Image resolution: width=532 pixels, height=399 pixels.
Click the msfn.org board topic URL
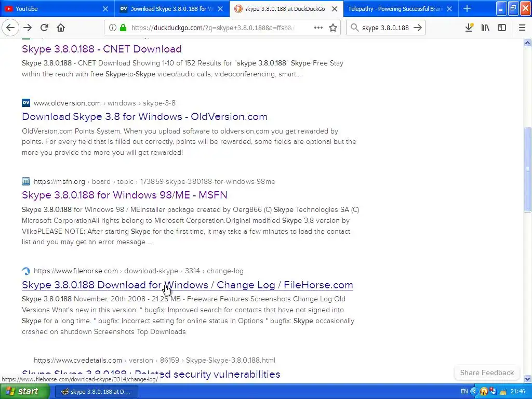pyautogui.click(x=154, y=182)
